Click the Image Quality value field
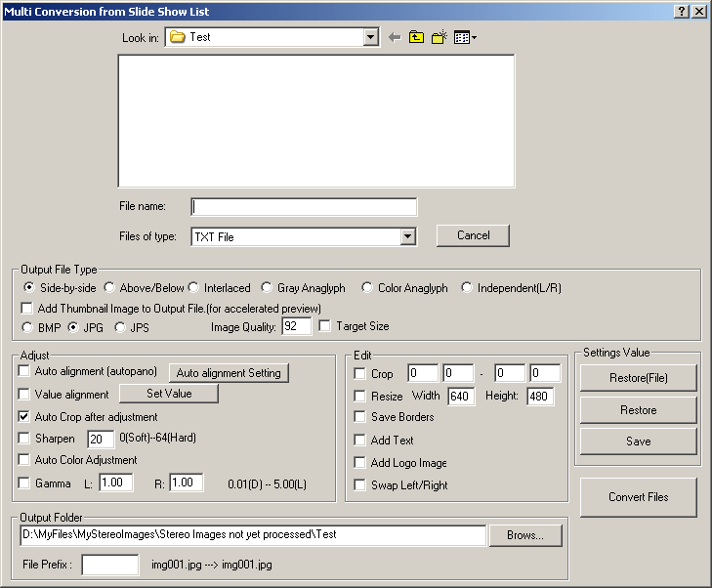The image size is (712, 588). tap(296, 326)
